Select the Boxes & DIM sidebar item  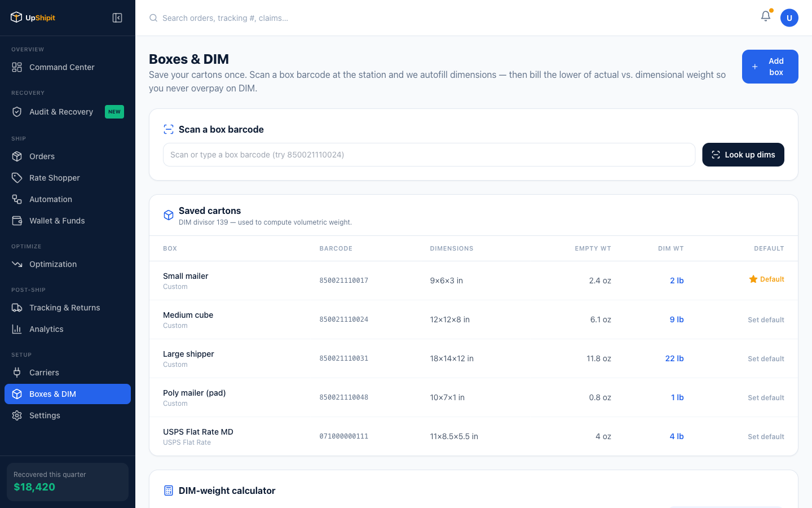pos(68,394)
